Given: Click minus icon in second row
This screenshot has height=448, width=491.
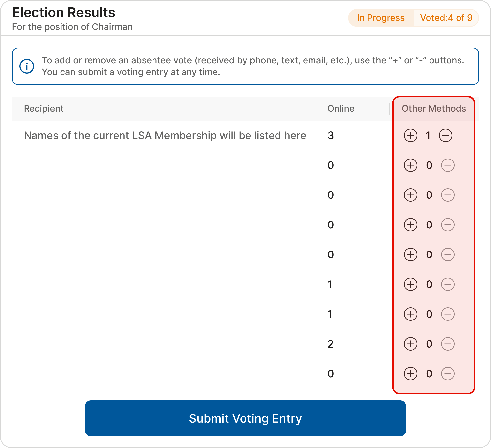Looking at the screenshot, I should point(448,165).
